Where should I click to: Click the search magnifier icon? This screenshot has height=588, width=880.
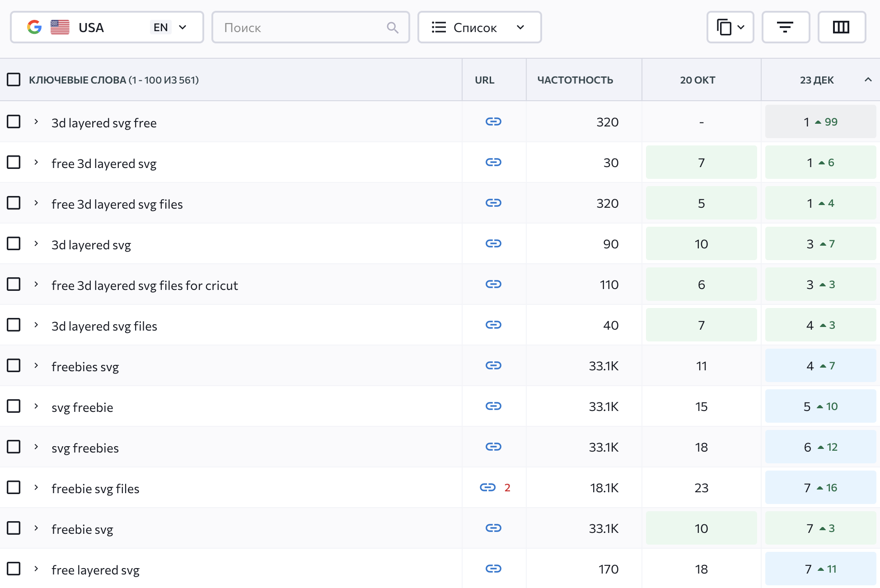coord(393,28)
